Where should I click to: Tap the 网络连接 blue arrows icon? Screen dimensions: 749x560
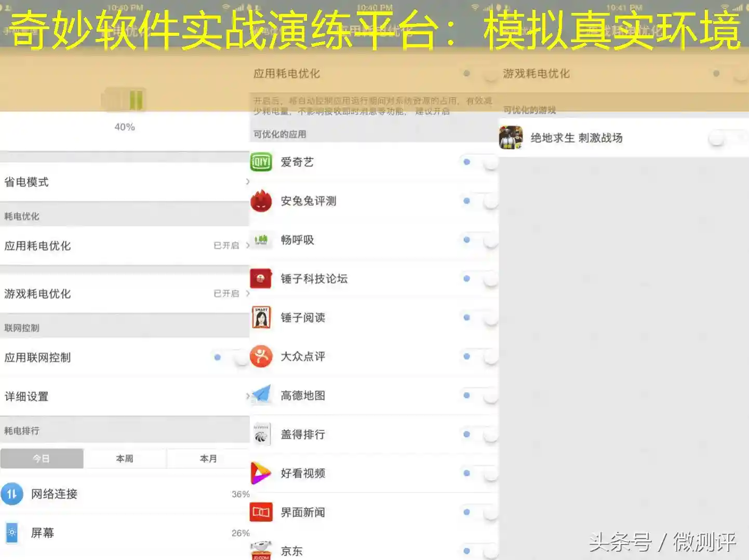pyautogui.click(x=12, y=494)
